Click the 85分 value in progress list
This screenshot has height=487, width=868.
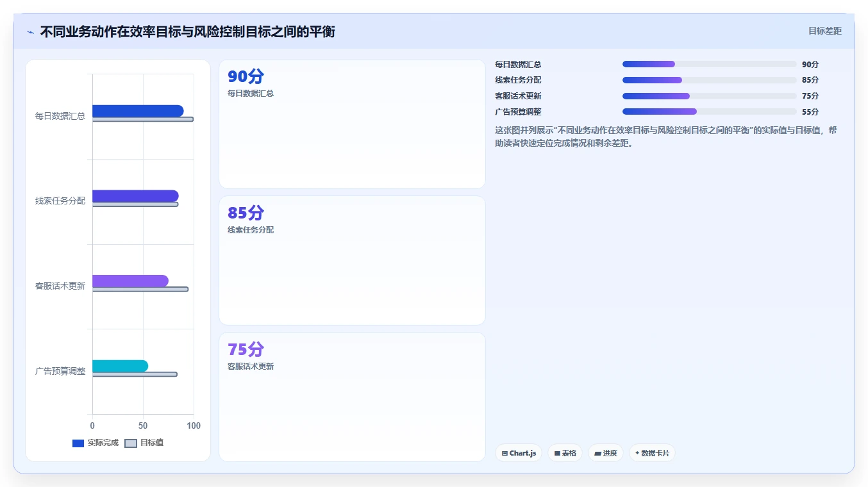[x=810, y=80]
